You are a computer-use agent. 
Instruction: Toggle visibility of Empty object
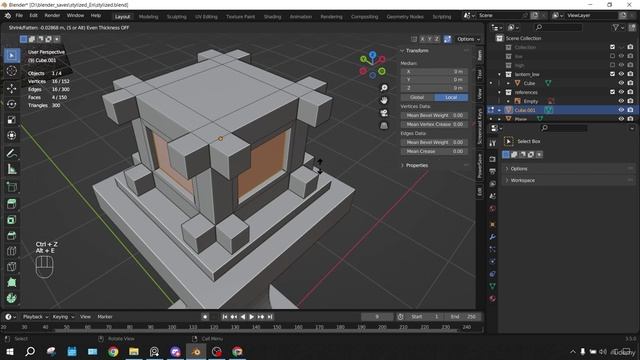click(621, 101)
